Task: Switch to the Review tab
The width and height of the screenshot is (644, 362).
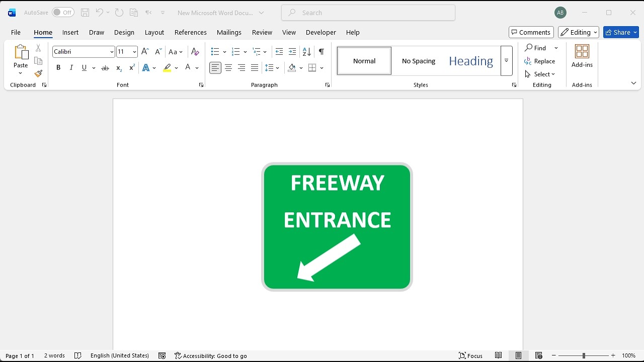Action: (x=262, y=32)
